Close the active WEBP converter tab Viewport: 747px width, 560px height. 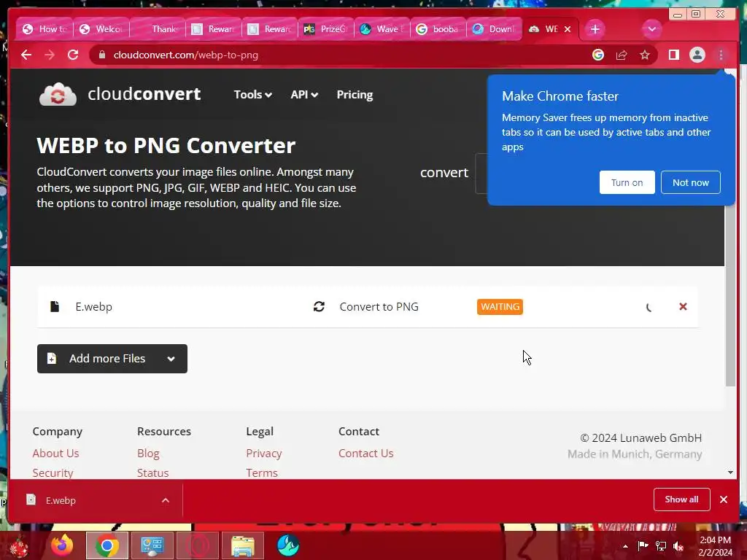pos(568,29)
